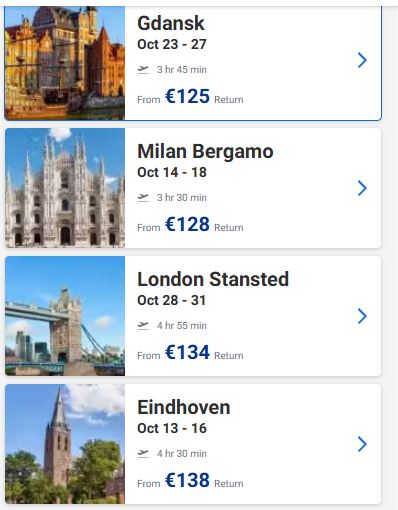Click flight icon next to 4 hr 30 min
The width and height of the screenshot is (398, 510).
(x=143, y=454)
